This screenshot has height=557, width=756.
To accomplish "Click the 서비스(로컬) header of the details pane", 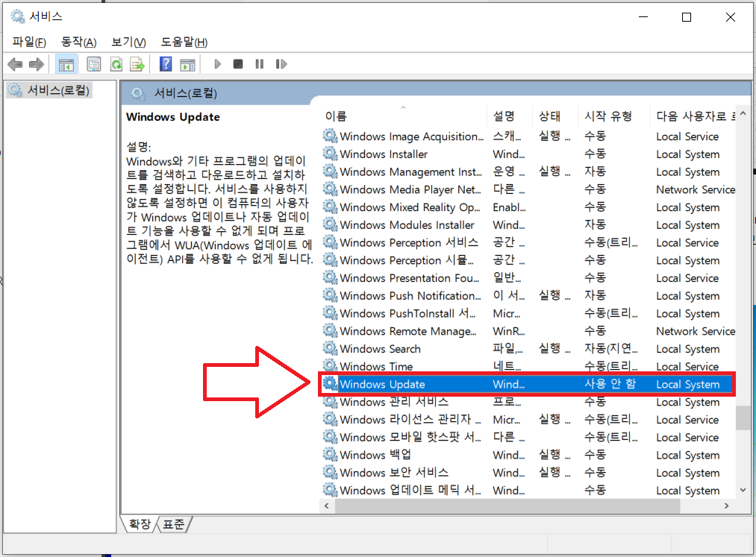I will (x=185, y=93).
